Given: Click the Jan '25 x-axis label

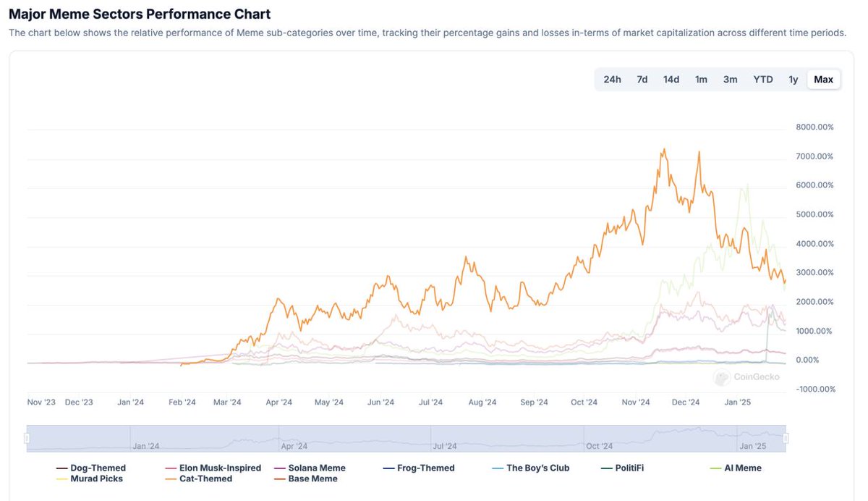Looking at the screenshot, I should (x=738, y=402).
